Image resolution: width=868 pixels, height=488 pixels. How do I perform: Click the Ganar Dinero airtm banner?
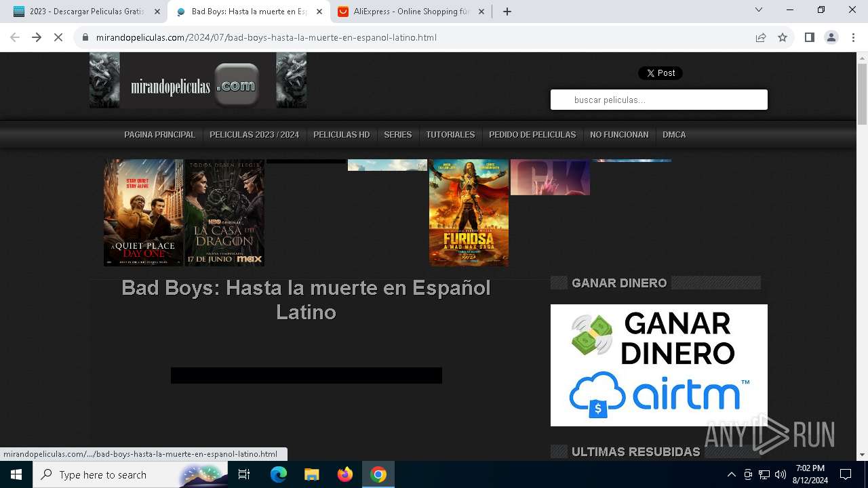click(x=659, y=365)
